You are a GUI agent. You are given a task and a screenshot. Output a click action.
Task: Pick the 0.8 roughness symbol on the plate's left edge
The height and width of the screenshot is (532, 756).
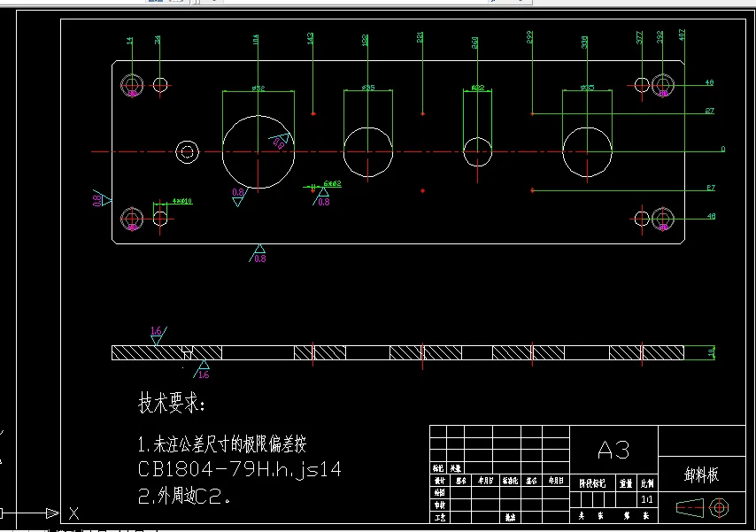102,198
